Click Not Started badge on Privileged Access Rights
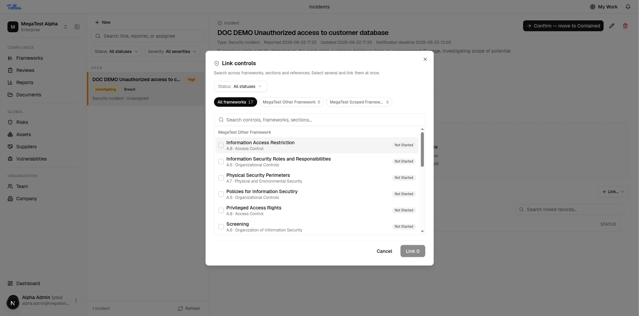 tap(404, 210)
